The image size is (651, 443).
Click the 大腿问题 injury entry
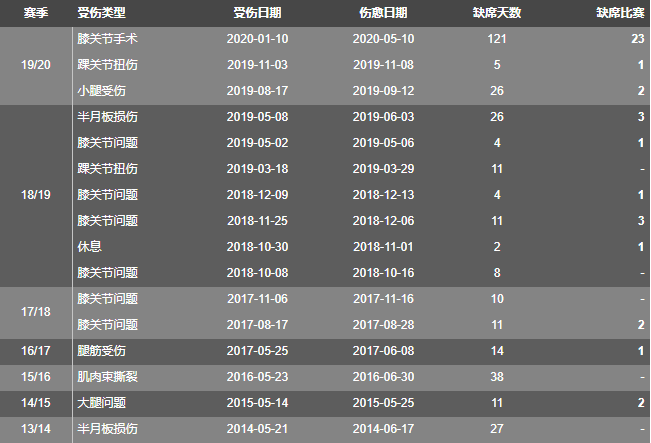coord(101,403)
